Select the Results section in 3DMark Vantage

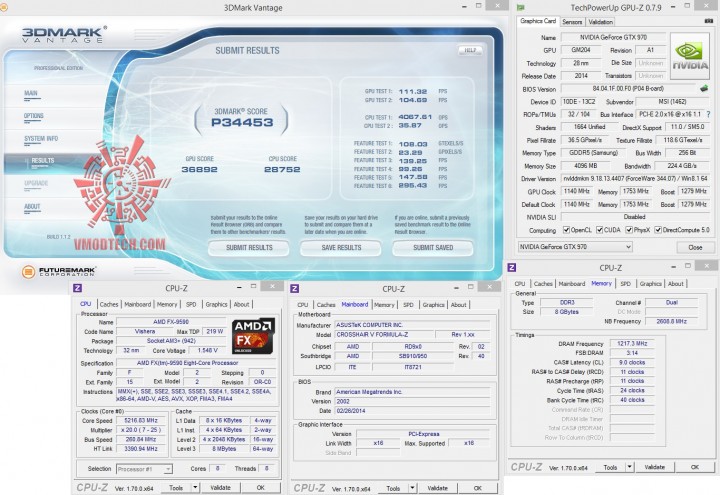43,161
